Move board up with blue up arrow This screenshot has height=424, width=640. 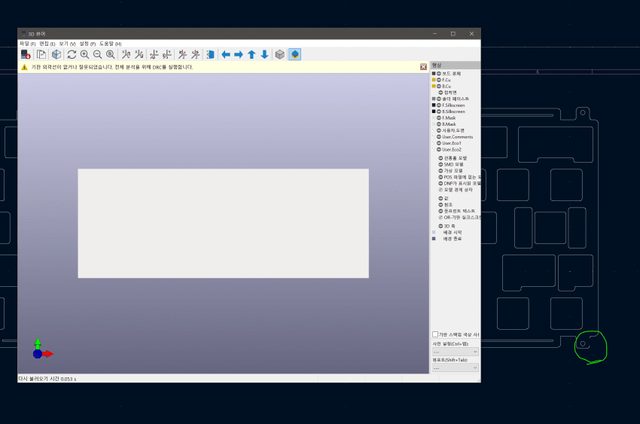(x=251, y=54)
